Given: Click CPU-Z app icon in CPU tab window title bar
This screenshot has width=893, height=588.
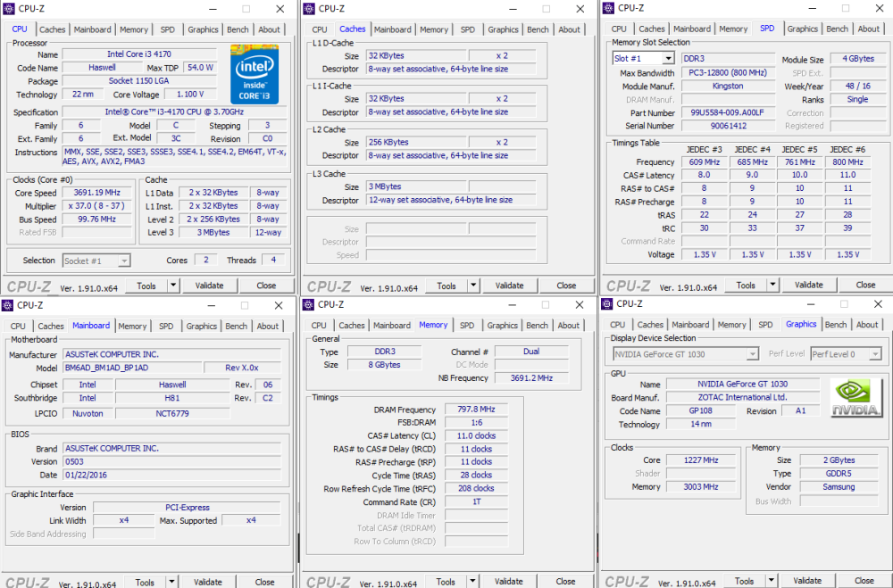Looking at the screenshot, I should (x=9, y=9).
